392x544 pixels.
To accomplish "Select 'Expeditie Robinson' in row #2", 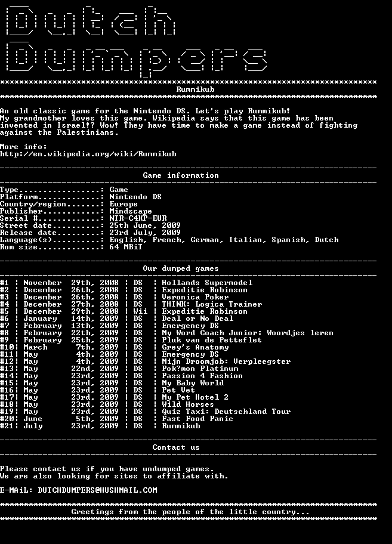I will tap(205, 290).
